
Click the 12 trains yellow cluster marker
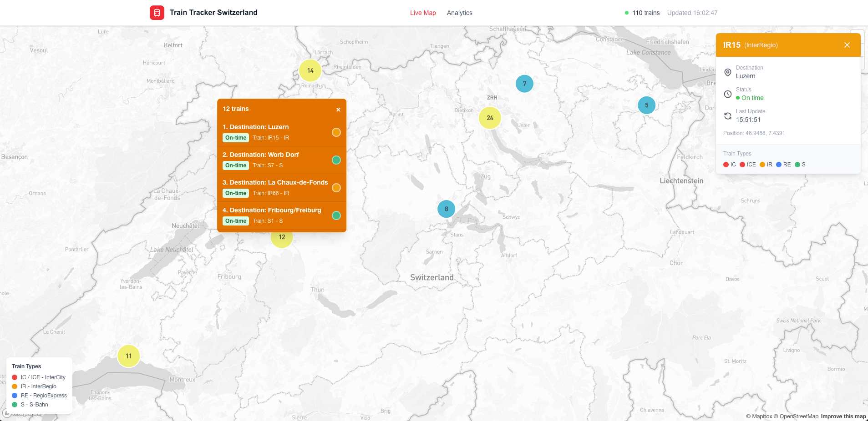(x=282, y=239)
